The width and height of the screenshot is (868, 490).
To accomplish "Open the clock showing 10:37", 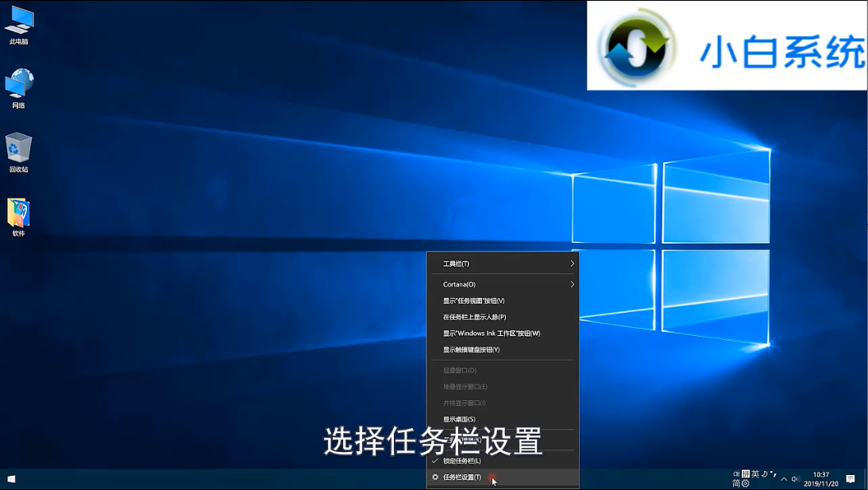I will coord(821,479).
